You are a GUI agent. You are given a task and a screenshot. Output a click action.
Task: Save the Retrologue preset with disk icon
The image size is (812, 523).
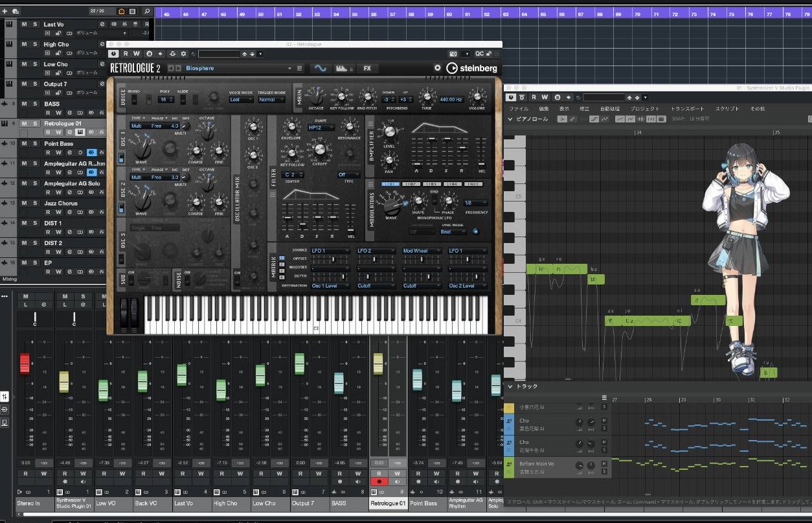(x=299, y=68)
